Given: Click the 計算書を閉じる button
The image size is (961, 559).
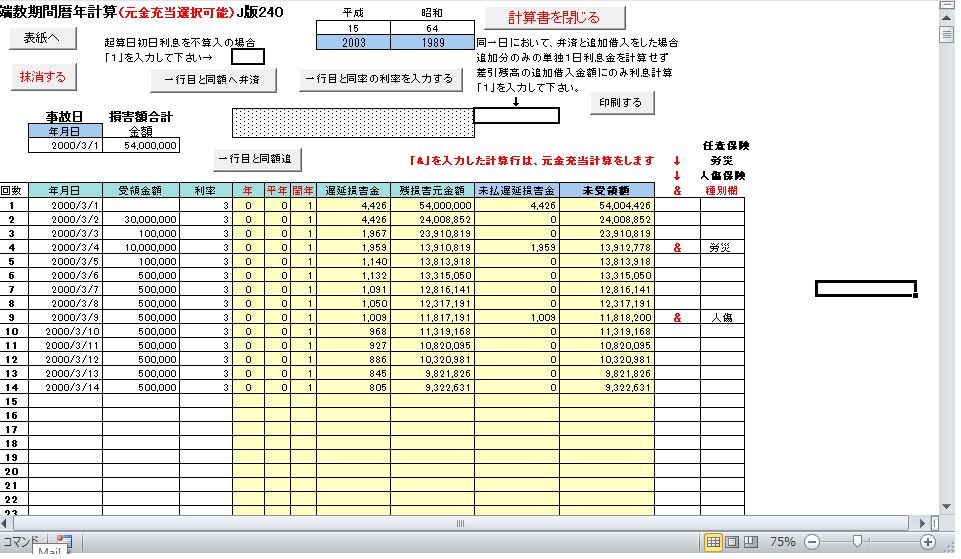Looking at the screenshot, I should [x=555, y=18].
